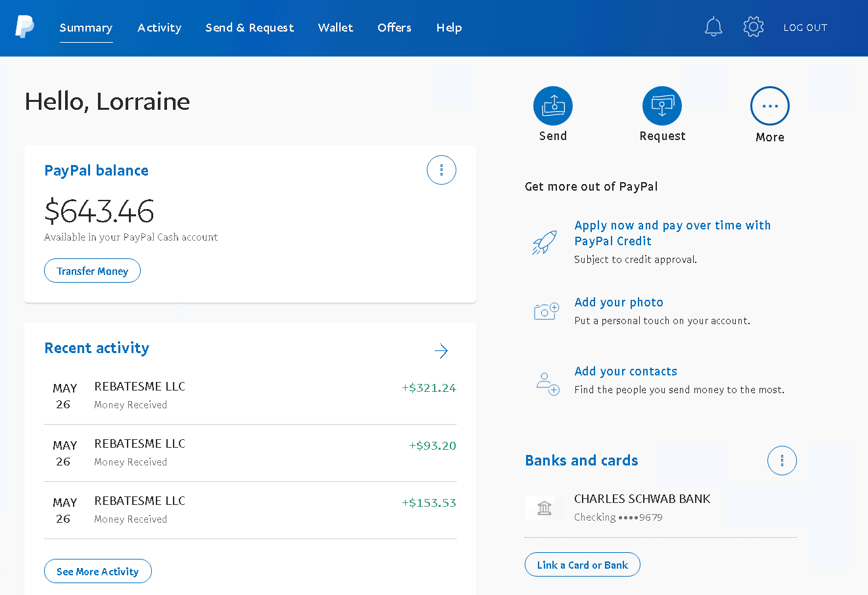Click the rocket icon for PayPal Credit
The image size is (868, 595).
pyautogui.click(x=544, y=243)
